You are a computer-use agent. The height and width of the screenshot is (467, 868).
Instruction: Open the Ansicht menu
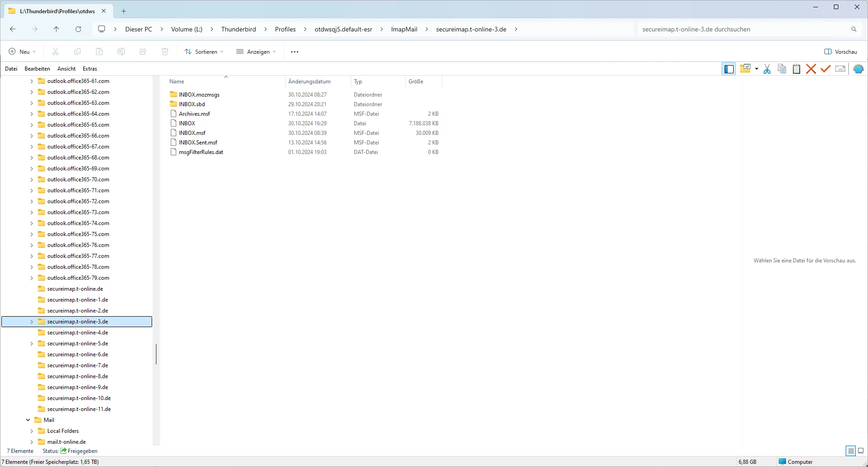pyautogui.click(x=66, y=69)
